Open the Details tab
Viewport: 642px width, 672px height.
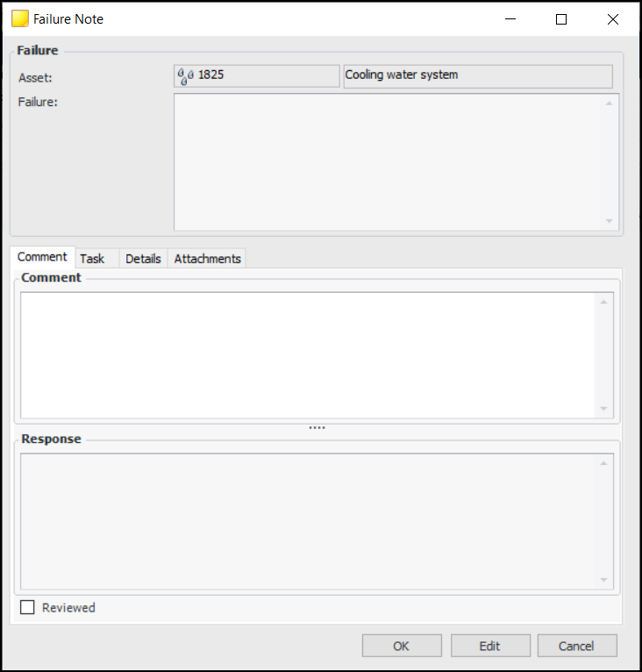click(143, 259)
